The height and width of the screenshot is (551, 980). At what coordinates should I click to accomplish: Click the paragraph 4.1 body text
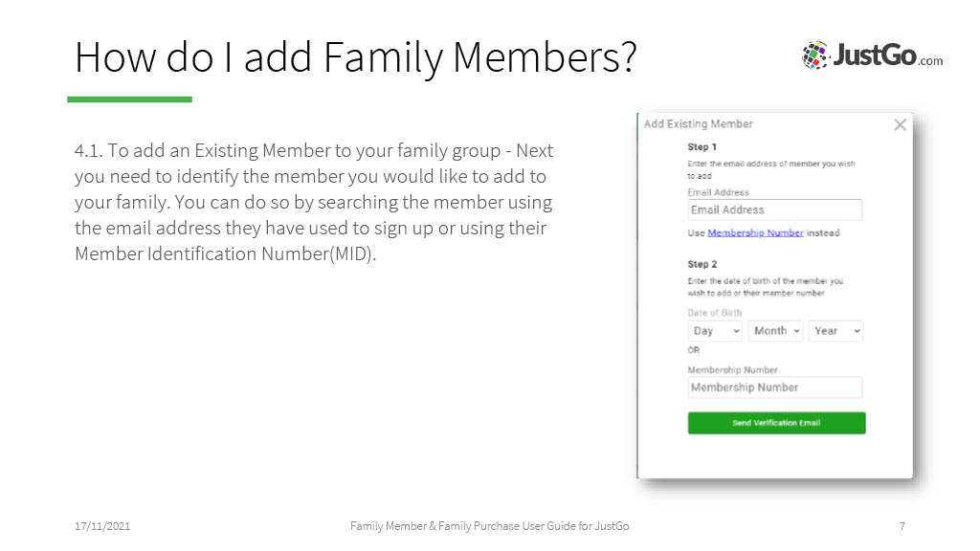pyautogui.click(x=314, y=202)
